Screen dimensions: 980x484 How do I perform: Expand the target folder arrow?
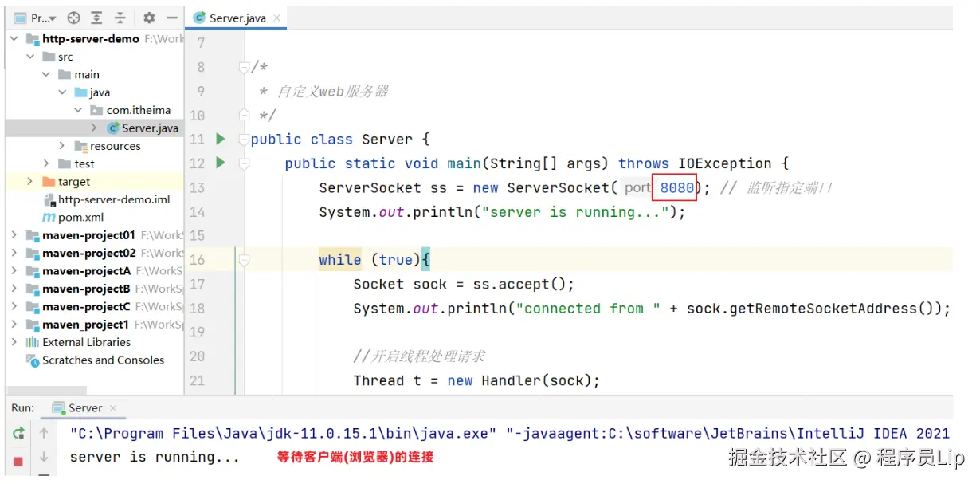(x=31, y=182)
